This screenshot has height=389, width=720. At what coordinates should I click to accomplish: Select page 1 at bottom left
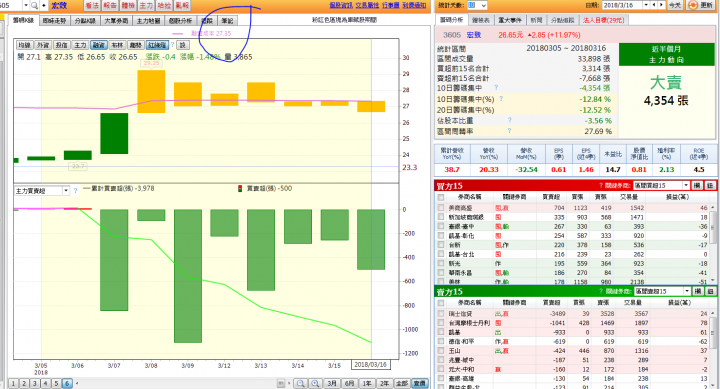click(x=13, y=383)
